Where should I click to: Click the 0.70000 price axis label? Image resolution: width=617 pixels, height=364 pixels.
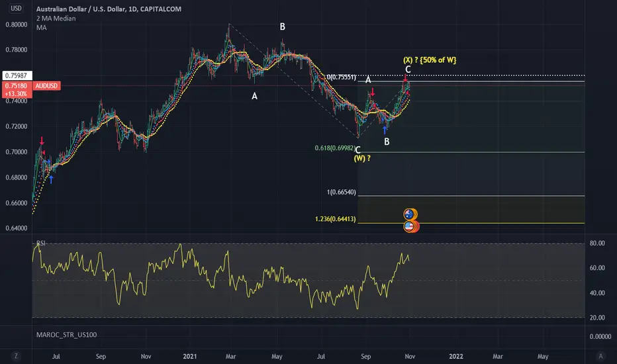(17, 152)
